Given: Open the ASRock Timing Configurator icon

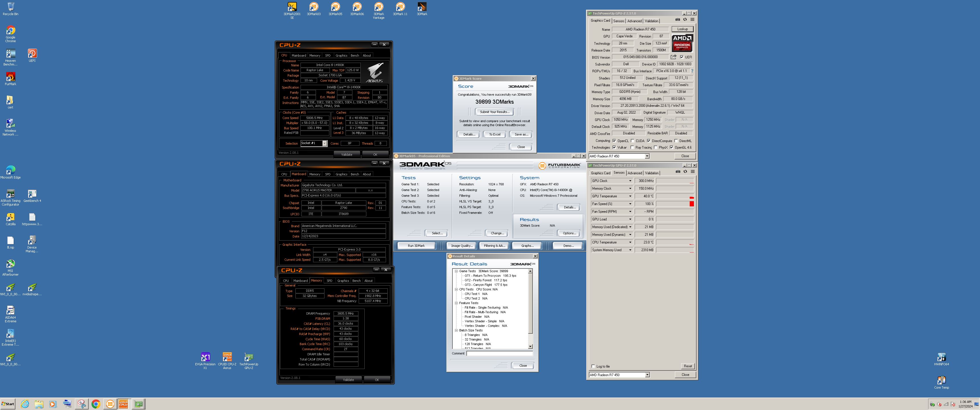Looking at the screenshot, I should 11,198.
